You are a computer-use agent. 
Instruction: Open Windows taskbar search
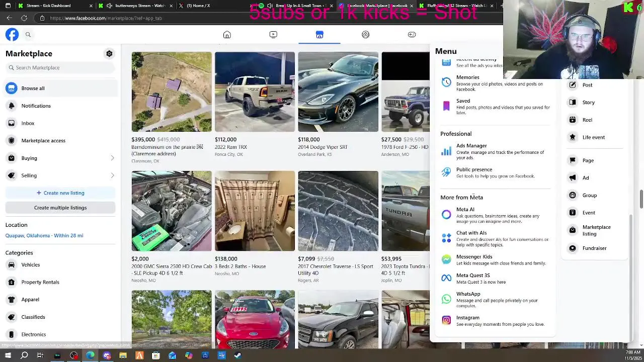pyautogui.click(x=24, y=355)
